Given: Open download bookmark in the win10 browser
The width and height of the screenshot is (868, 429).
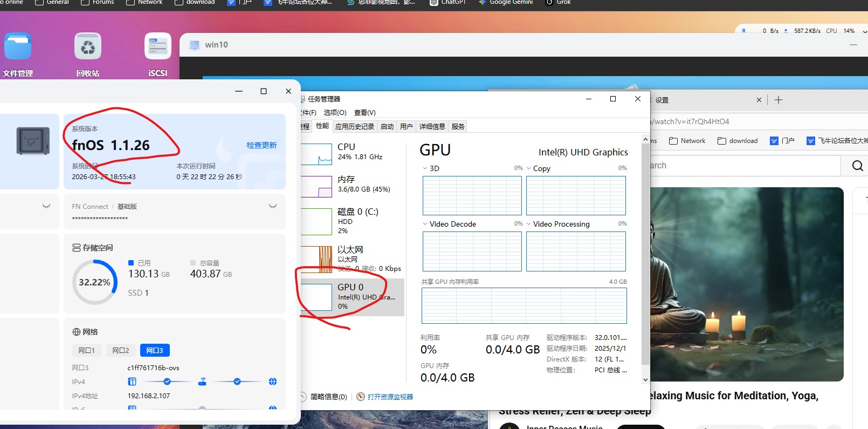Looking at the screenshot, I should pos(738,141).
